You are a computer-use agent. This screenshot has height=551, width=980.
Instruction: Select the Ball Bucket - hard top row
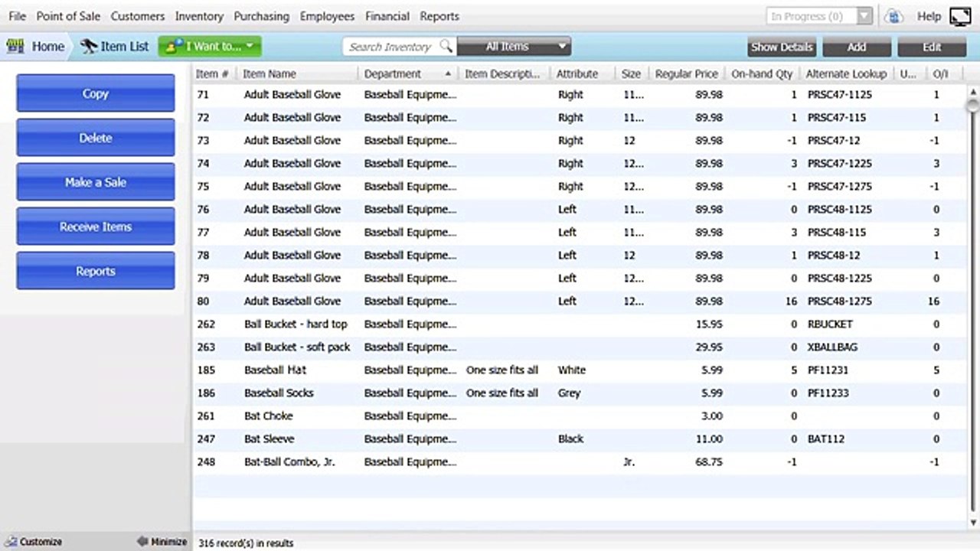[580, 324]
